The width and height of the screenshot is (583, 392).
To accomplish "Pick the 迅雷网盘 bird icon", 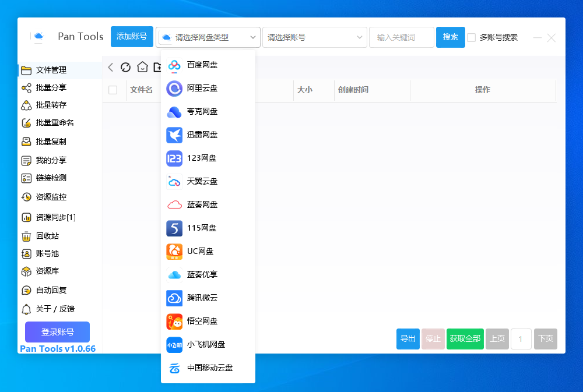I will point(174,135).
